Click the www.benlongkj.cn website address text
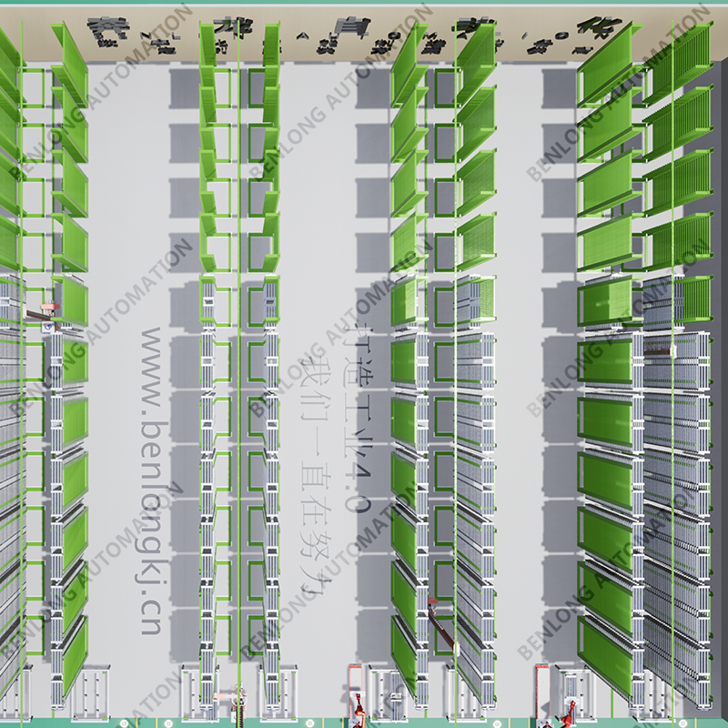The width and height of the screenshot is (728, 728). (x=151, y=480)
